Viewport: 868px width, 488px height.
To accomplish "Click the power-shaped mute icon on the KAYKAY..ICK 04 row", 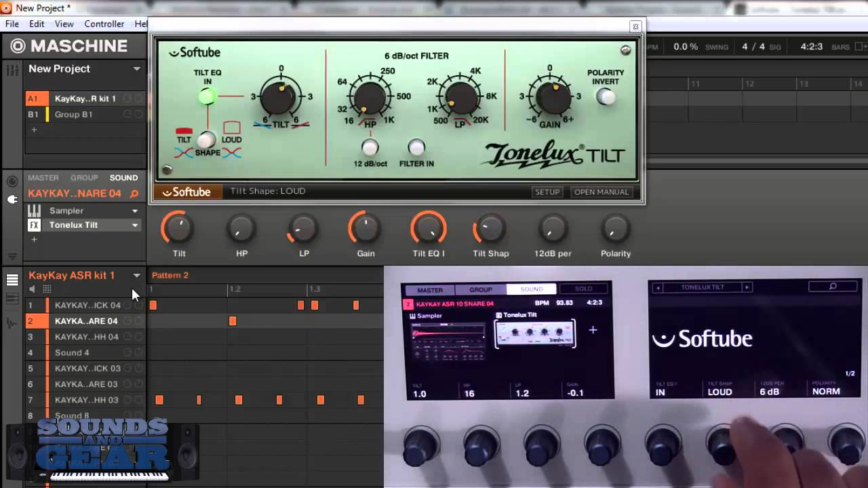I will (138, 305).
